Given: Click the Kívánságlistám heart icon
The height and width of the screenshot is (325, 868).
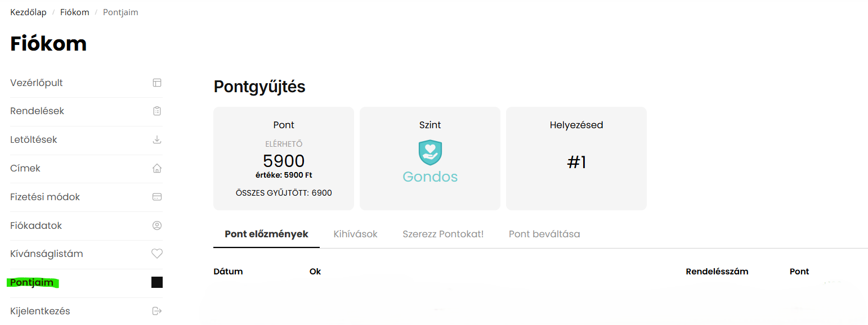Looking at the screenshot, I should click(157, 254).
